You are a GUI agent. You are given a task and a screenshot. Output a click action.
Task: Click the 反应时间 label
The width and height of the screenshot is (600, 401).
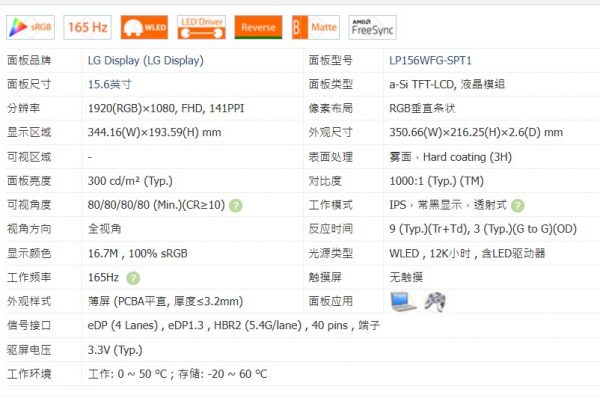[x=331, y=229]
